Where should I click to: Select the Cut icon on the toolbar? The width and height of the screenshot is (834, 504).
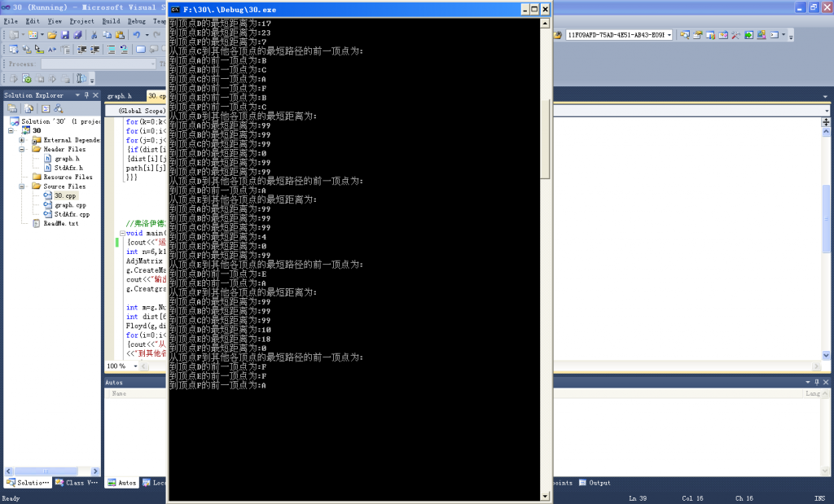[94, 35]
